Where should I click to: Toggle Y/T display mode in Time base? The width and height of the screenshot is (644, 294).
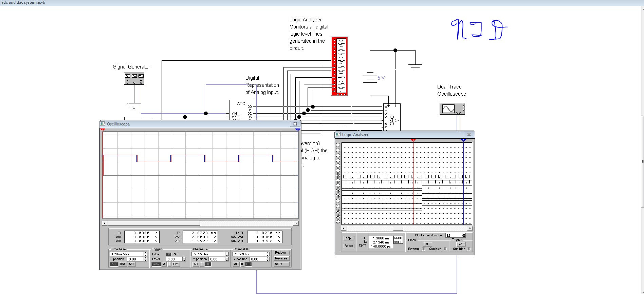pos(114,264)
